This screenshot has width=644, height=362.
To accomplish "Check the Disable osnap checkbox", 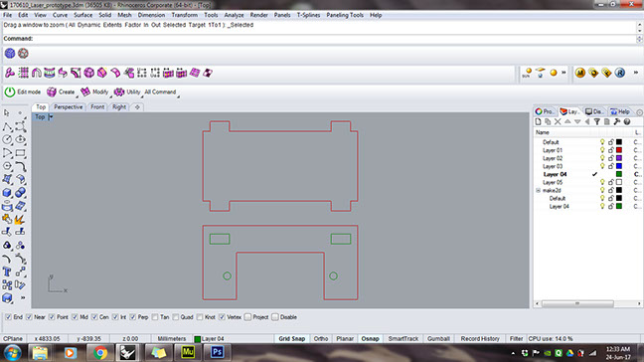I will coord(275,317).
